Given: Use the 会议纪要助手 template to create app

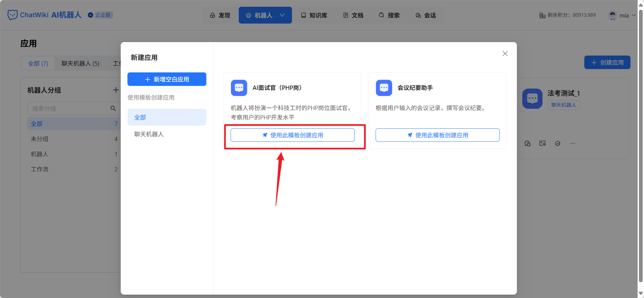Looking at the screenshot, I should [x=438, y=135].
